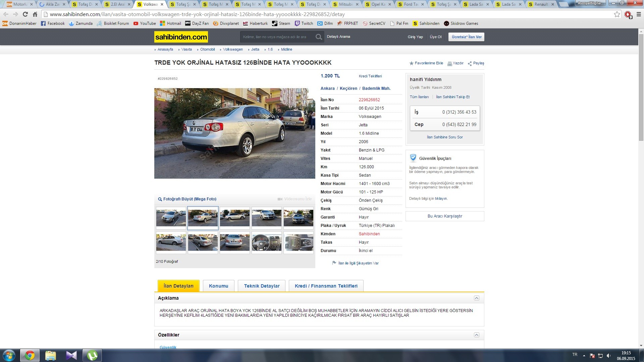
Task: Collapse the Özellikler section
Action: (476, 335)
